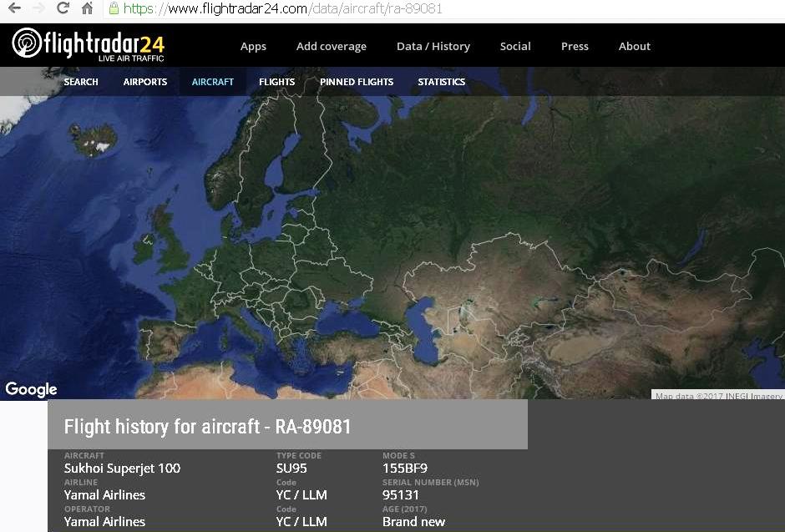Click the operator code 'YC / LLM'
Image resolution: width=785 pixels, height=532 pixels.
coord(301,521)
